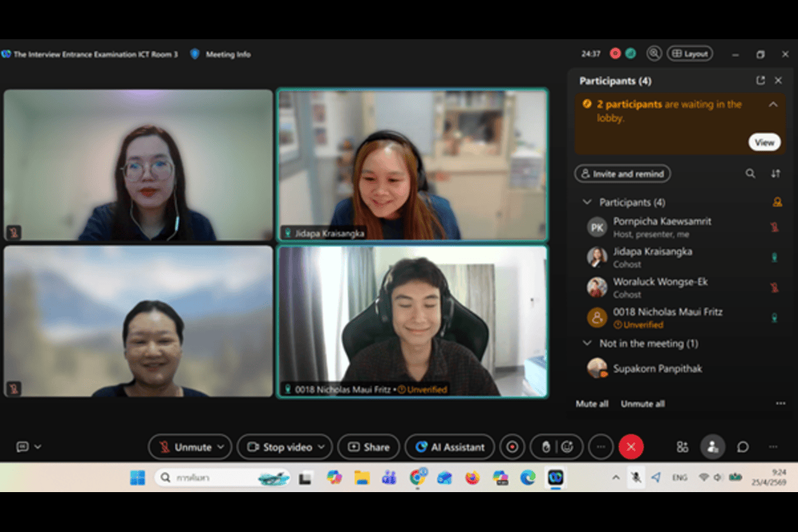
Task: Collapse the Participants (4) list section
Action: pyautogui.click(x=587, y=202)
